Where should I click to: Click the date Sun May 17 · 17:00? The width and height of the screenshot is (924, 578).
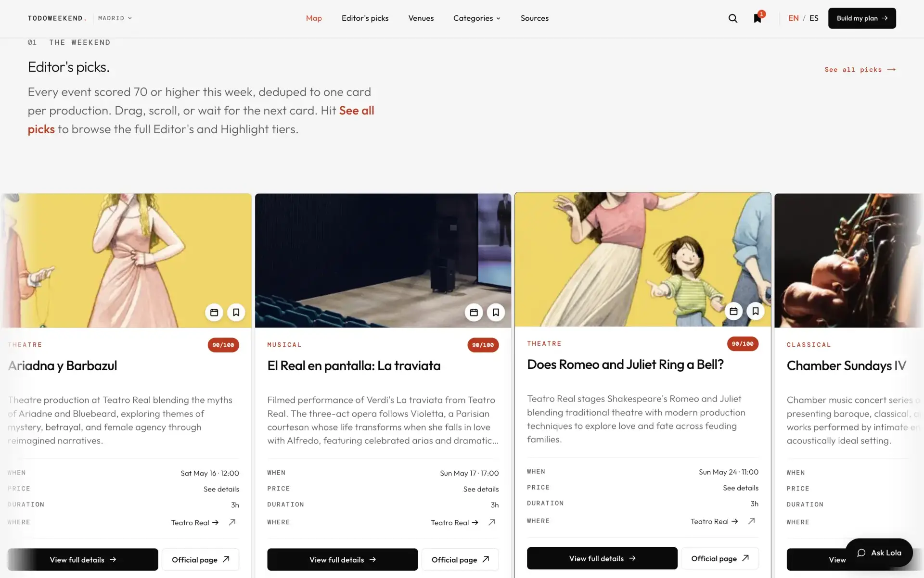tap(469, 473)
